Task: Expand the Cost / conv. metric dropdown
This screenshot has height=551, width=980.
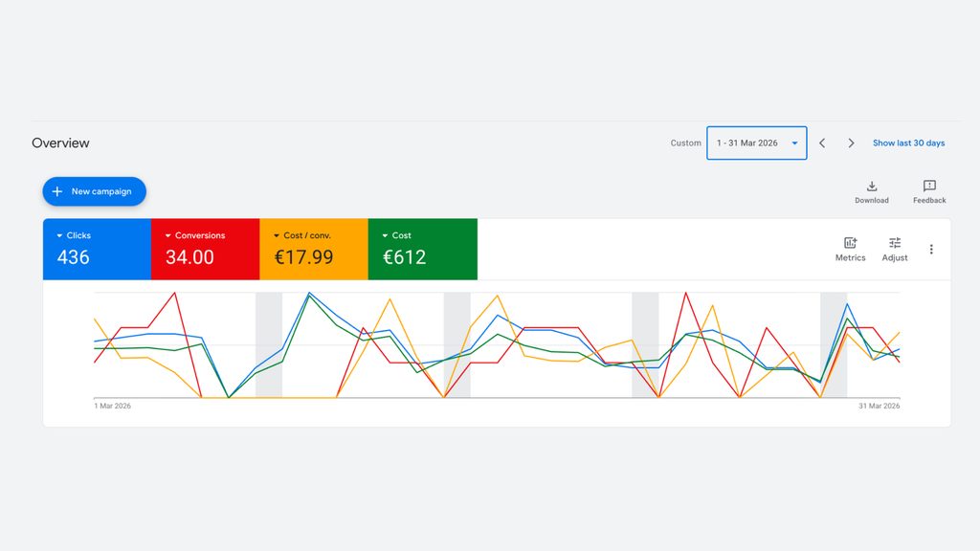Action: [x=301, y=235]
